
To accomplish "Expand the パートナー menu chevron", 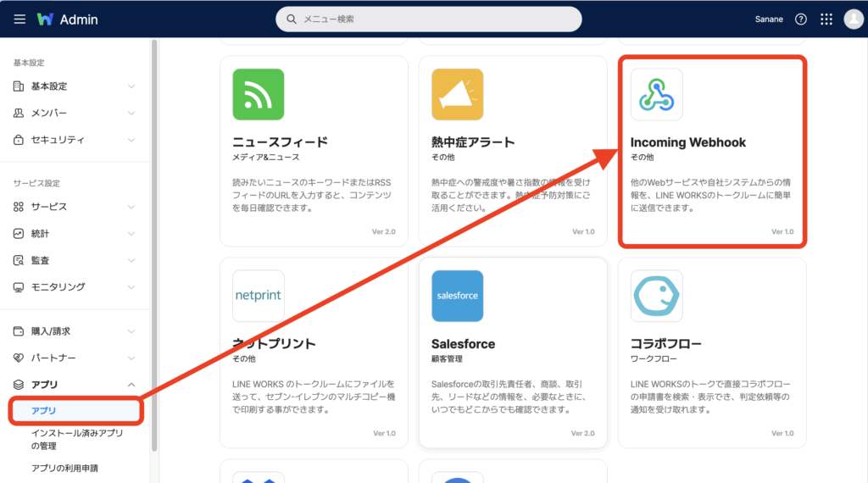I will pos(131,358).
